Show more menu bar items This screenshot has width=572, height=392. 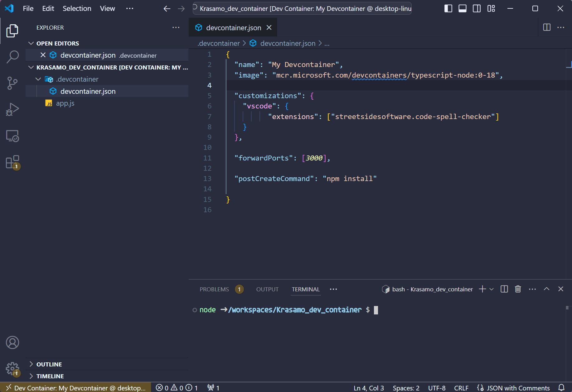[130, 8]
